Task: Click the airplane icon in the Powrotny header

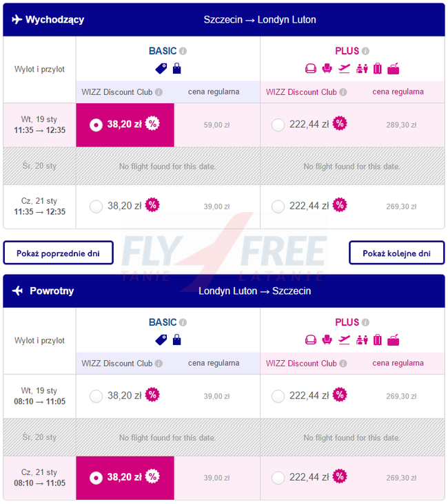Action: pos(18,291)
